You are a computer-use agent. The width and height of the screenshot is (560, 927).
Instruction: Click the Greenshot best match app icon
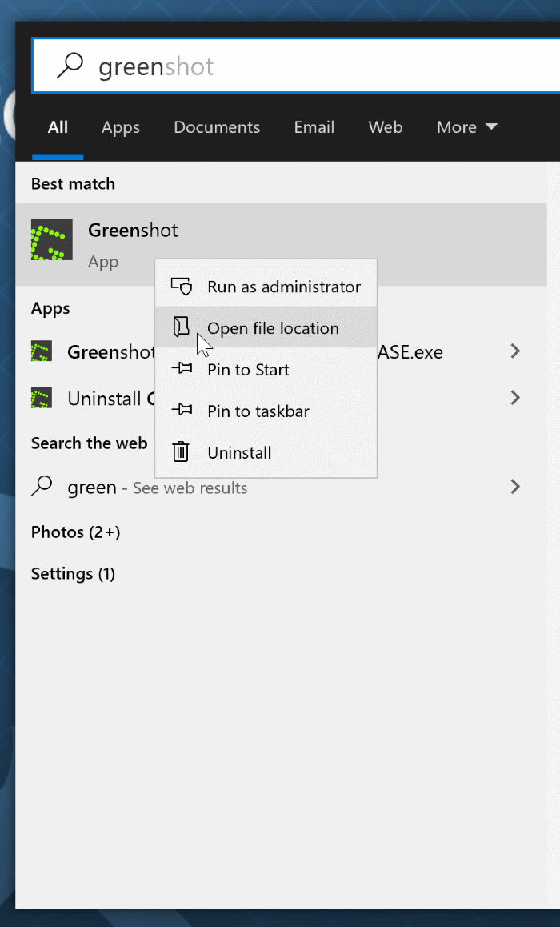coord(52,239)
